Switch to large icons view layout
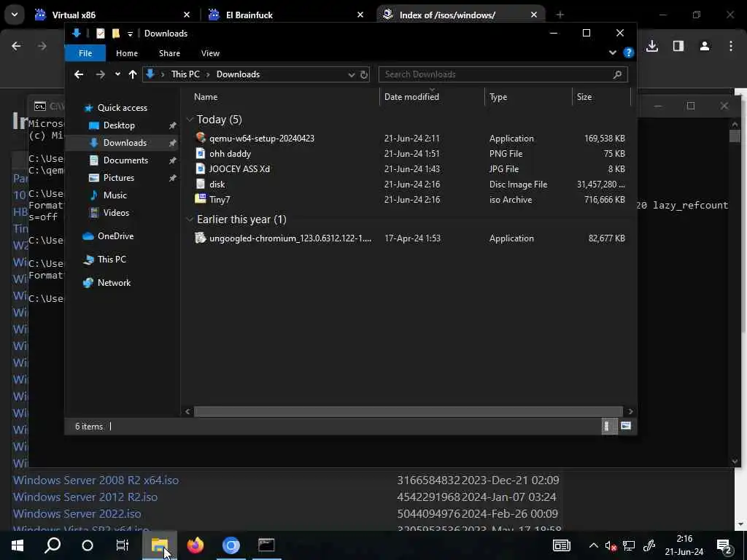 pos(625,426)
